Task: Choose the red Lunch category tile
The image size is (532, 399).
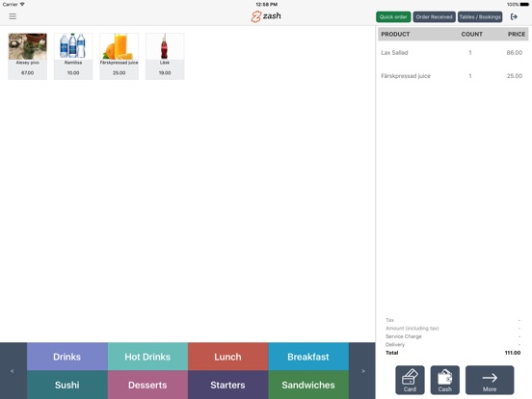Action: coord(228,357)
